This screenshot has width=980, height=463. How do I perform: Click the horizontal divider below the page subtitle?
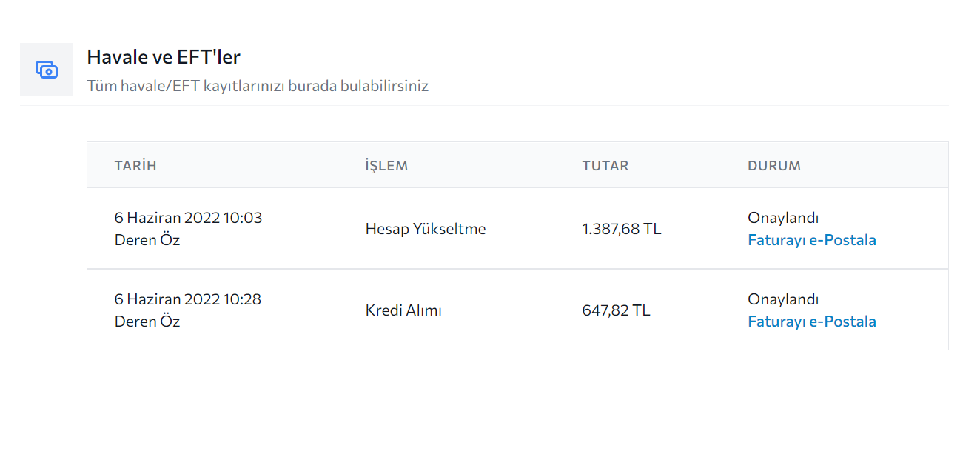[484, 106]
